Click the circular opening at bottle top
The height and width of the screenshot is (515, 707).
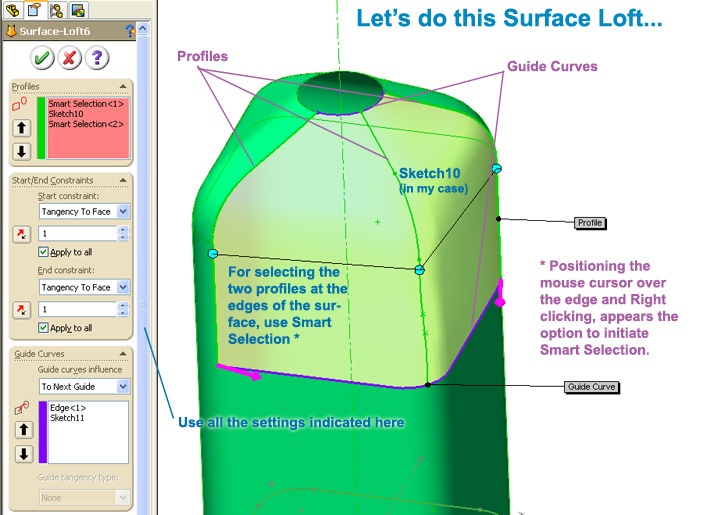(340, 93)
